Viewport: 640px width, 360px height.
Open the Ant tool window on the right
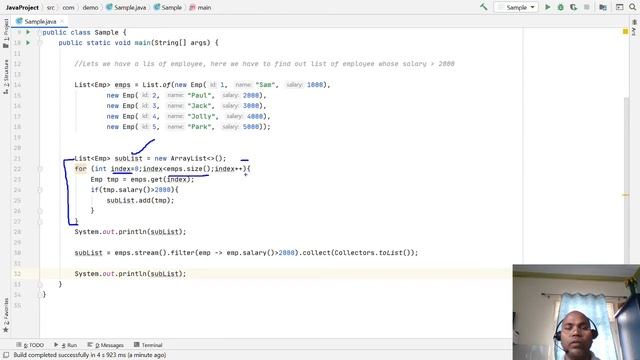coord(634,28)
